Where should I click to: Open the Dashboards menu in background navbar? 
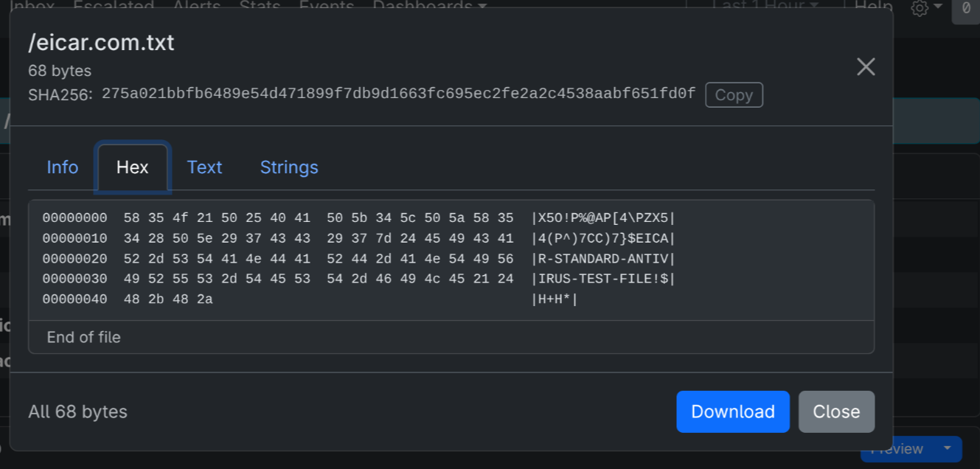click(430, 6)
